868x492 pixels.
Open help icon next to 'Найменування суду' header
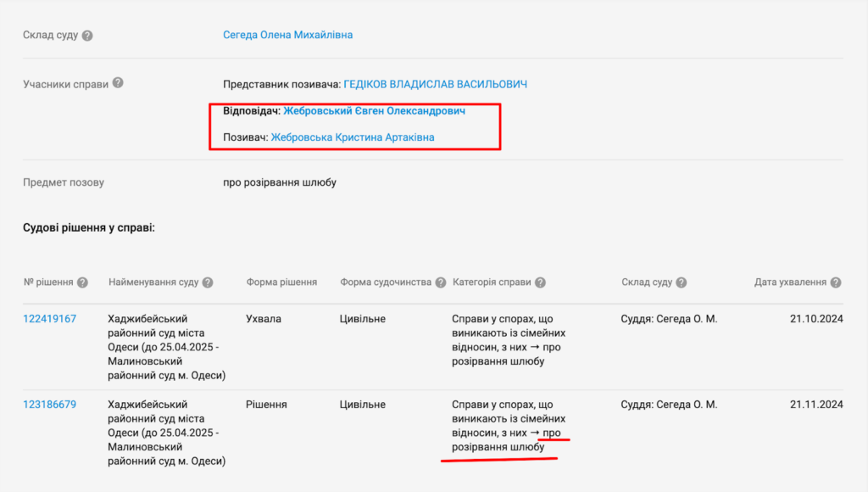[208, 282]
